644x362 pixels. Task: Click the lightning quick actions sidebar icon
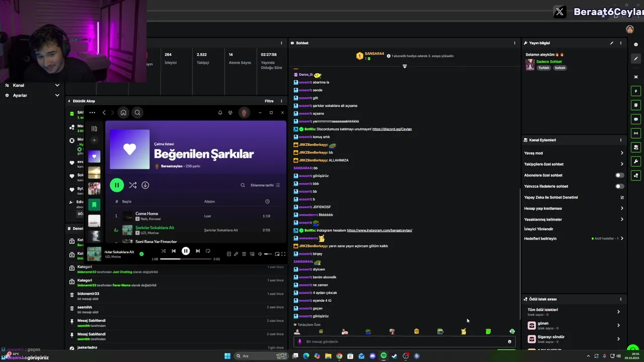tap(636, 91)
